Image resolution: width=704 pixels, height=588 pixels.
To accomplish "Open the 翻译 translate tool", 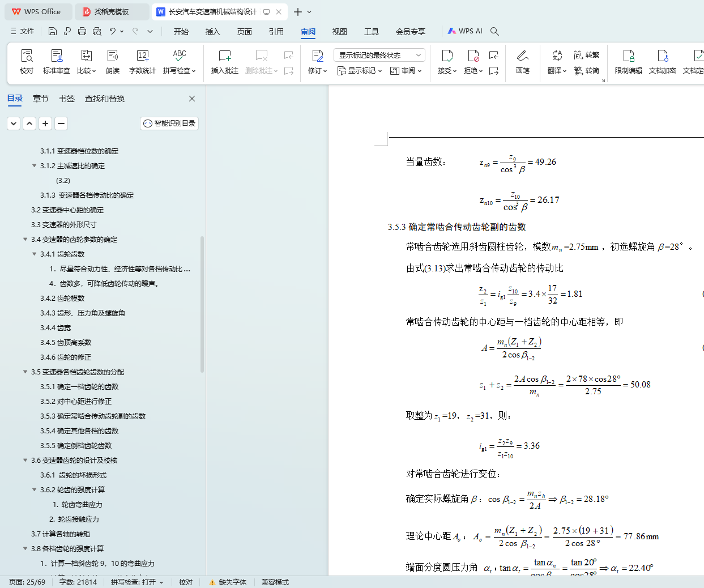I will (557, 62).
